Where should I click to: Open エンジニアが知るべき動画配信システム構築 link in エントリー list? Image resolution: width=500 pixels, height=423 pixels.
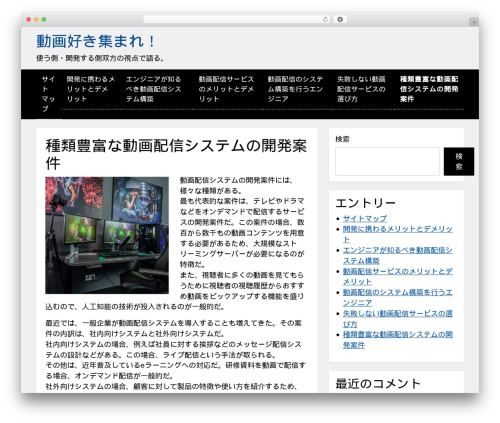[x=398, y=255]
